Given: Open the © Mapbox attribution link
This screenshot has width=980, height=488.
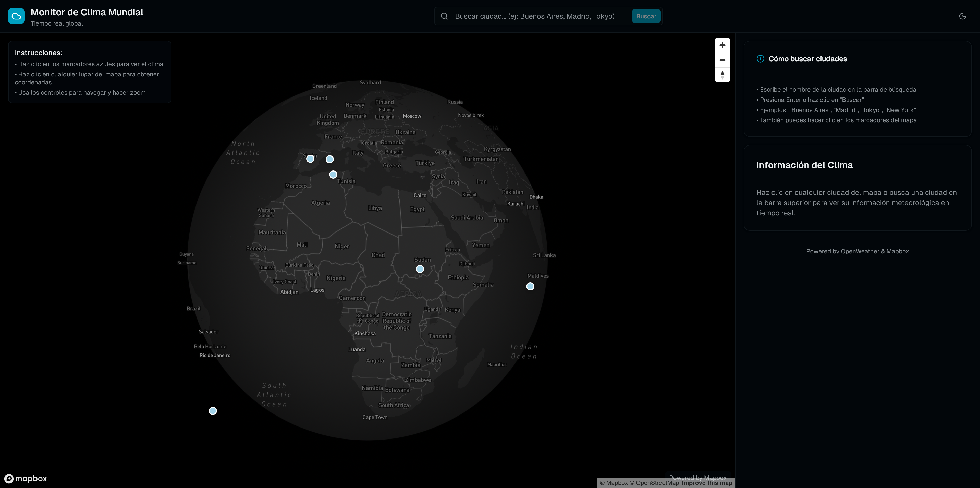Looking at the screenshot, I should (x=614, y=483).
